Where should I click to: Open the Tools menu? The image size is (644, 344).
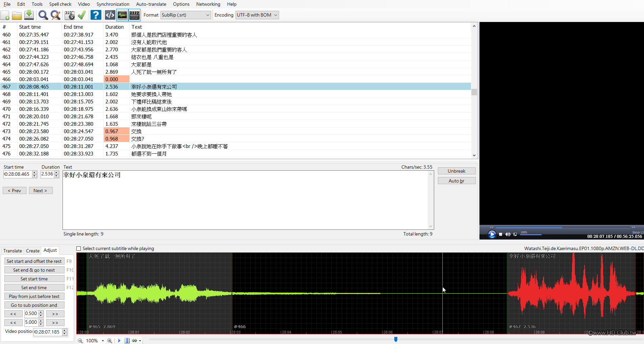pos(37,4)
